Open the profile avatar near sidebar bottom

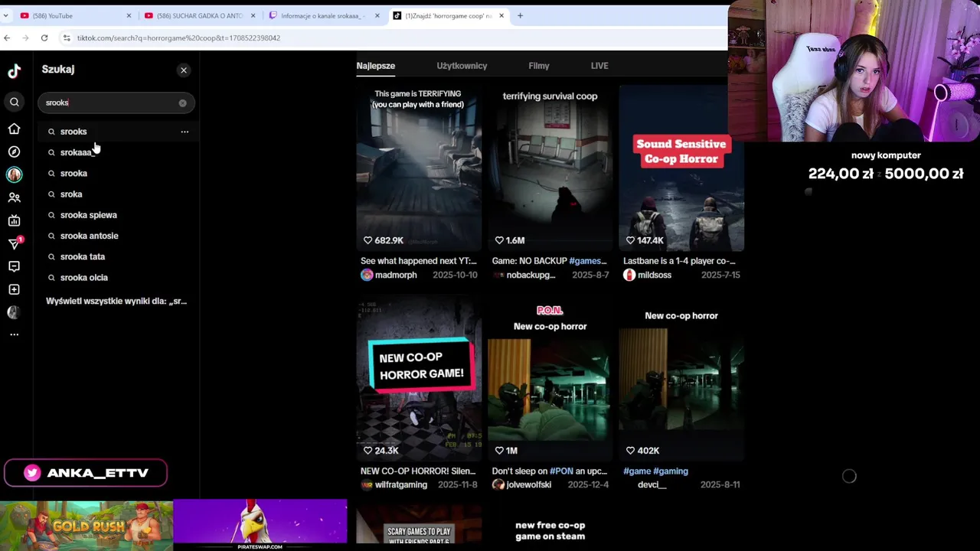(x=15, y=312)
